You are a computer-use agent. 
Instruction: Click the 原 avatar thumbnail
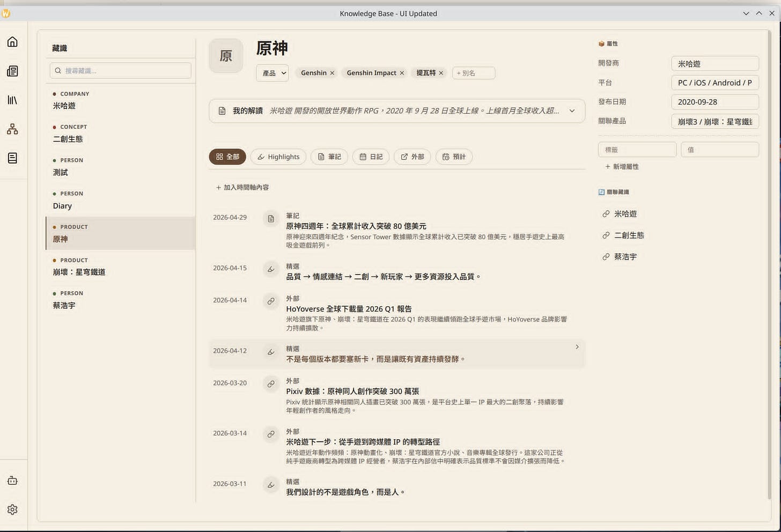click(x=226, y=56)
